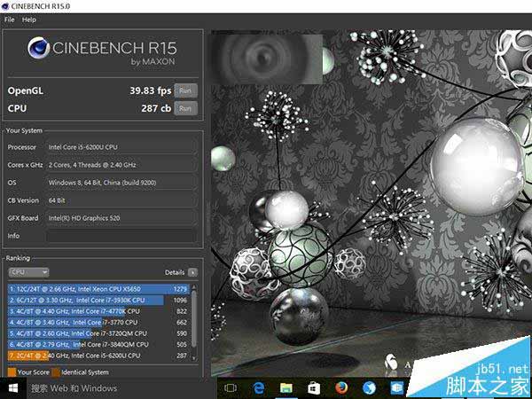Click the CB Version 64 Bit value
The width and height of the screenshot is (532, 399).
click(121, 200)
